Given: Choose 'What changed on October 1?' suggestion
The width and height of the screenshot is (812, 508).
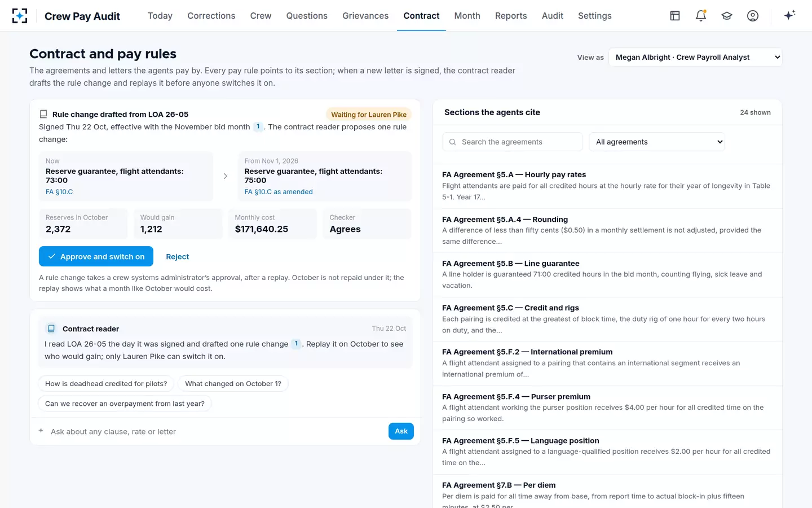Looking at the screenshot, I should [x=233, y=384].
